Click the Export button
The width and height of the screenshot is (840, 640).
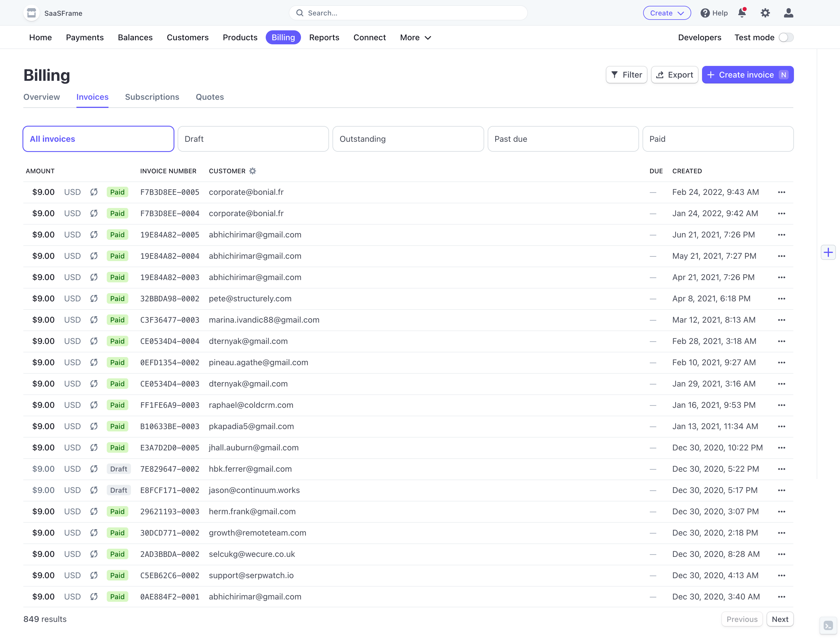[675, 75]
